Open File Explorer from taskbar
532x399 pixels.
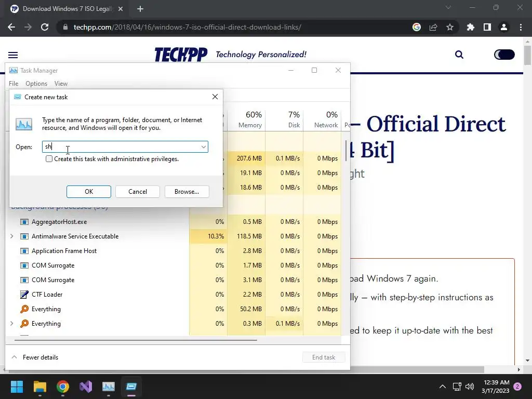pos(39,387)
